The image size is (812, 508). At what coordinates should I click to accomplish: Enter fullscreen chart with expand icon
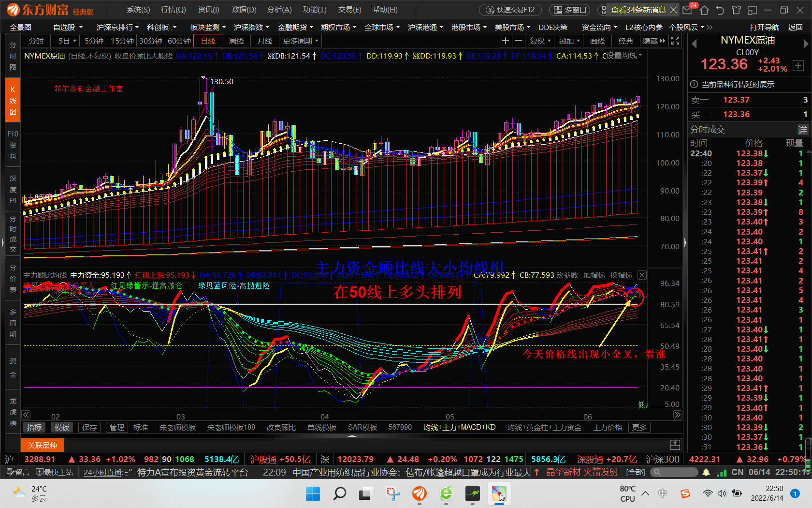tap(675, 41)
